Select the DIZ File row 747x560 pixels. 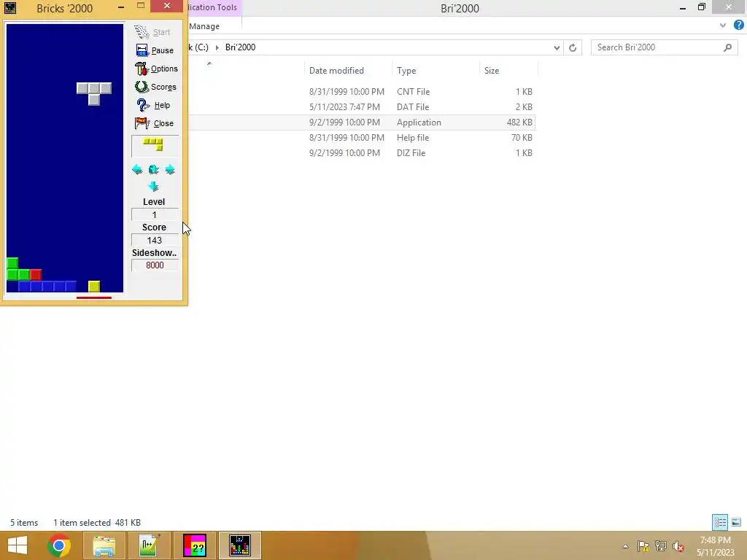coord(362,153)
